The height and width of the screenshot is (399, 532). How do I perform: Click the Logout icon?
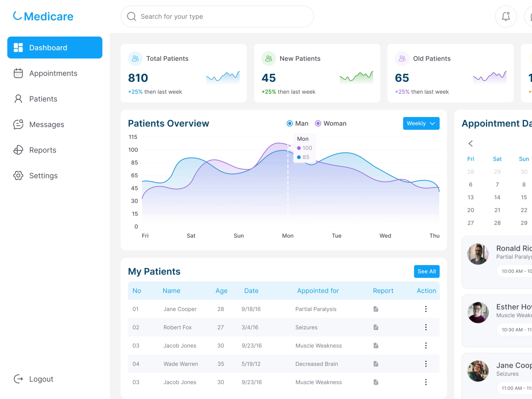click(x=18, y=379)
